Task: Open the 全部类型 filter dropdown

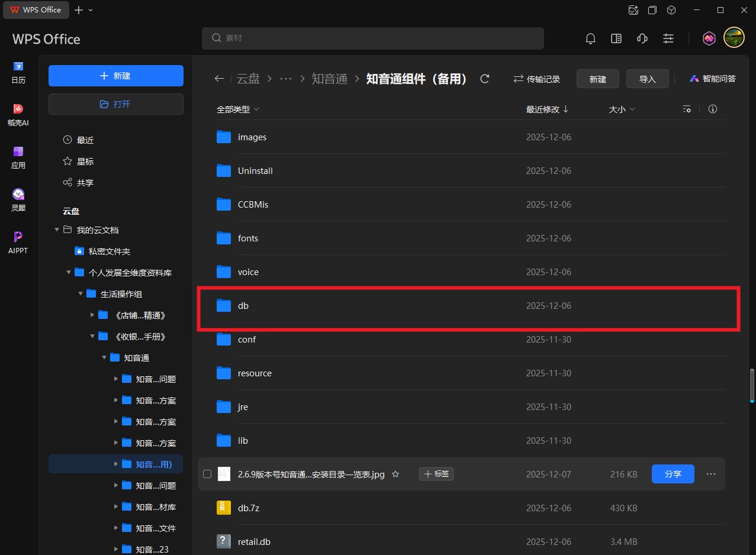Action: (237, 109)
